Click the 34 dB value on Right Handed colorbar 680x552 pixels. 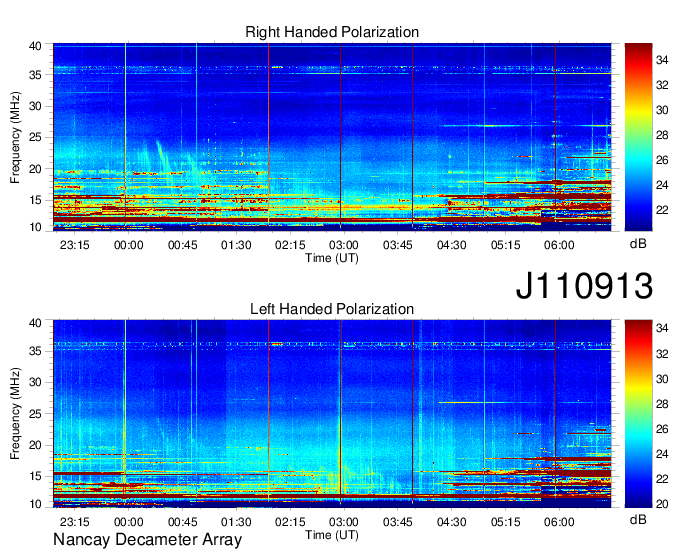tap(662, 60)
